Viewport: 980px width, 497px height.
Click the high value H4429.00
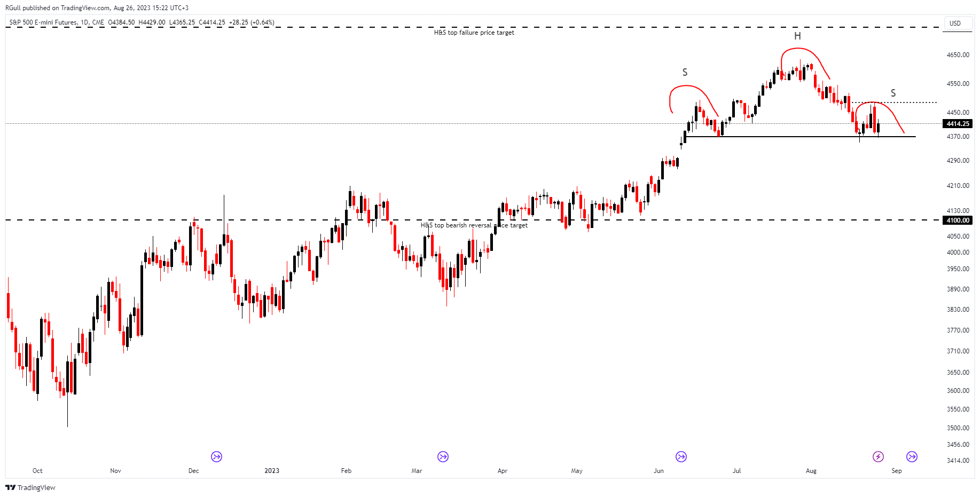[x=152, y=22]
